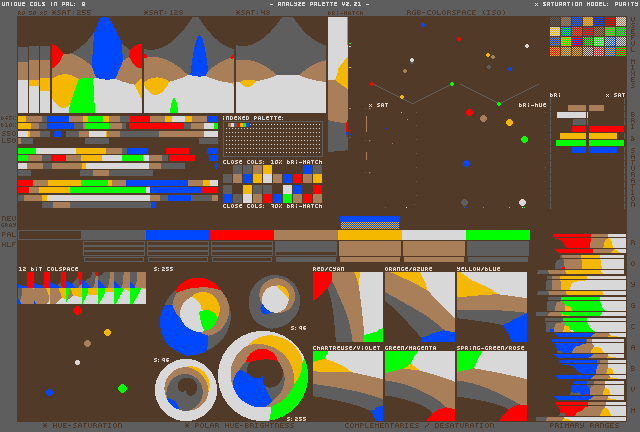
Task: Click the dithered gray bar in the NEU GRAY row
Action: (x=370, y=225)
